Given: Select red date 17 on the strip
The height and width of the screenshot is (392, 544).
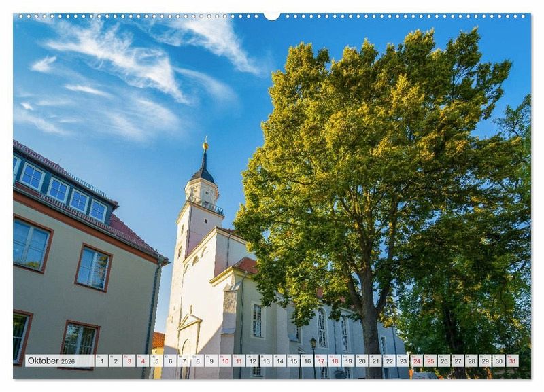Looking at the screenshot, I should coord(320,361).
